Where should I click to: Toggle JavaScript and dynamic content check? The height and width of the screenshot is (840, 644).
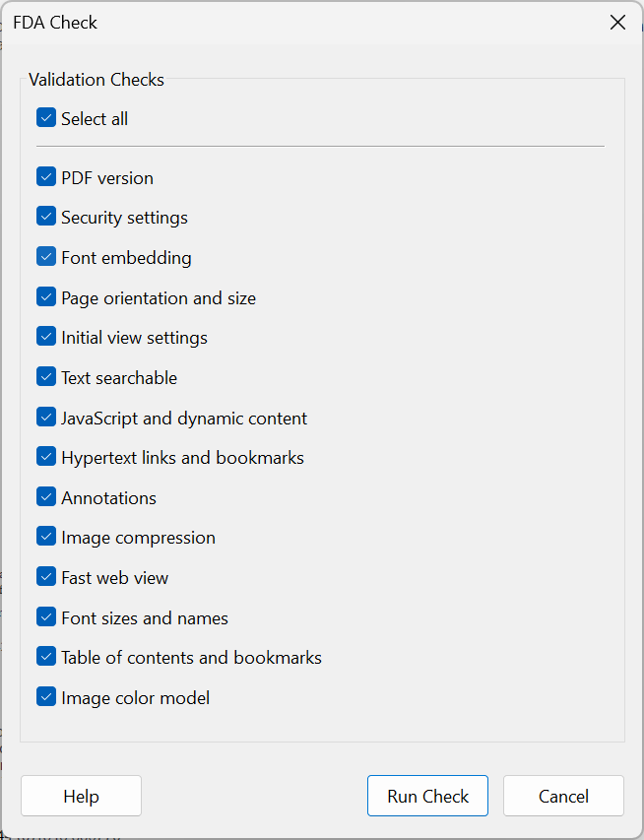tap(45, 417)
